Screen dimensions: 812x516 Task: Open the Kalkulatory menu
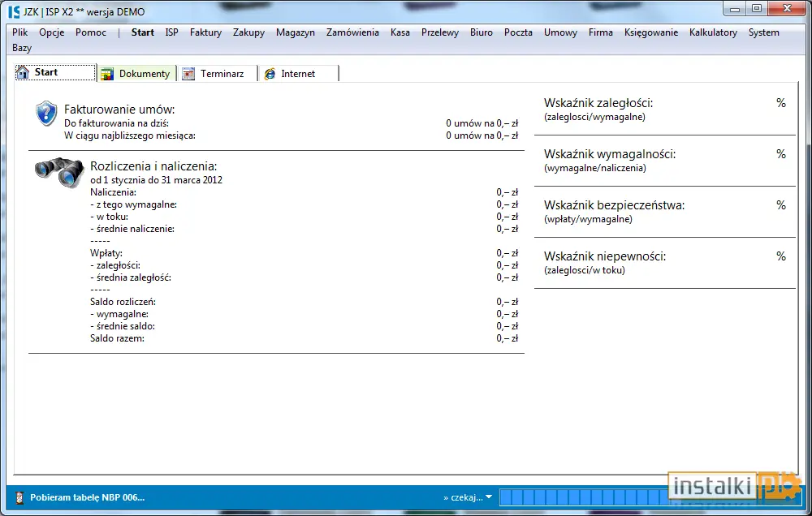point(713,32)
